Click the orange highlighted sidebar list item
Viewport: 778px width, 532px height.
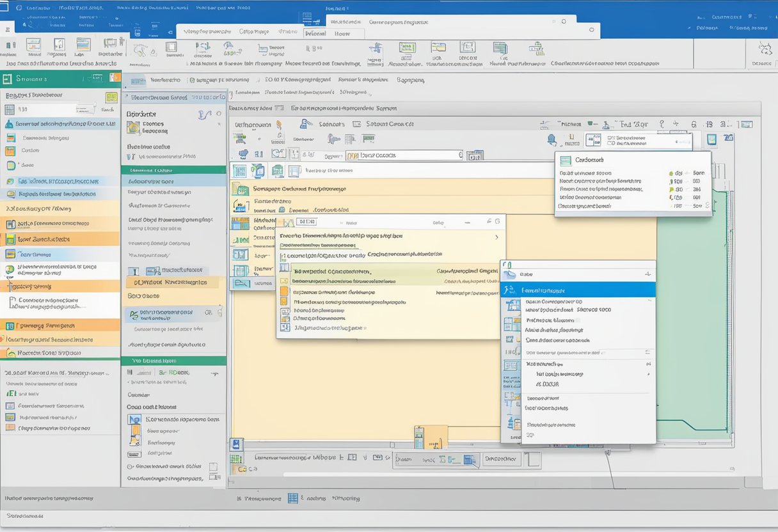60,239
